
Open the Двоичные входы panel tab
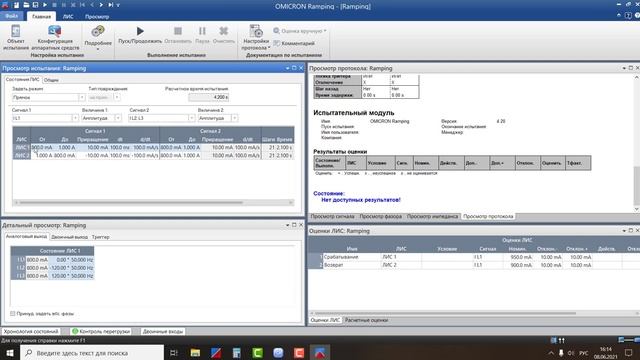pos(163,331)
